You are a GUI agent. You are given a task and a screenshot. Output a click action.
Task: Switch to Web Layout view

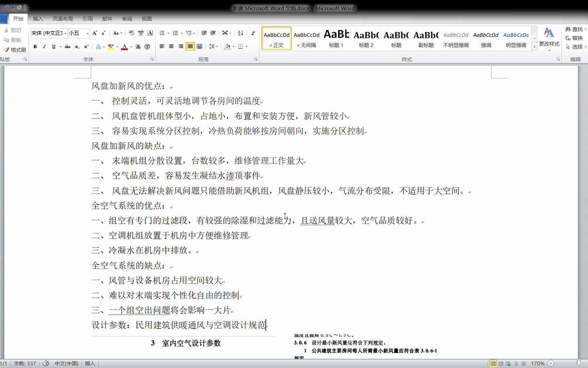coord(508,364)
